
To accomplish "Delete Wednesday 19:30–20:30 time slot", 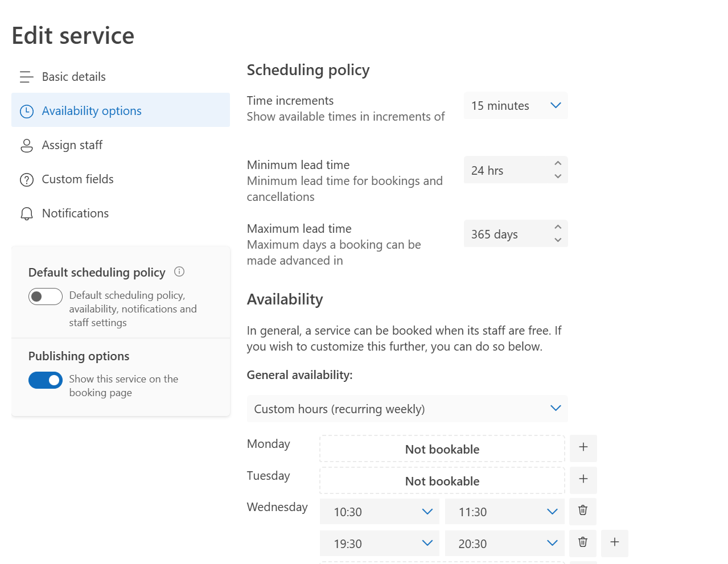I will click(x=583, y=542).
